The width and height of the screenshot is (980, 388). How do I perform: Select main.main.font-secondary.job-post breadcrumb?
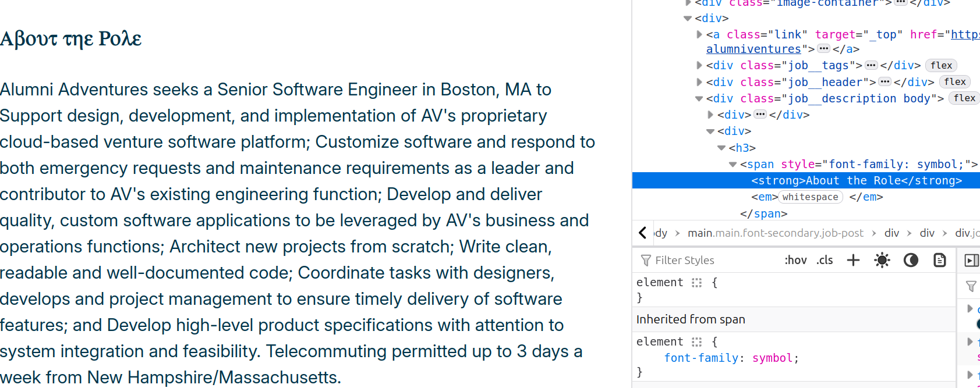point(776,233)
